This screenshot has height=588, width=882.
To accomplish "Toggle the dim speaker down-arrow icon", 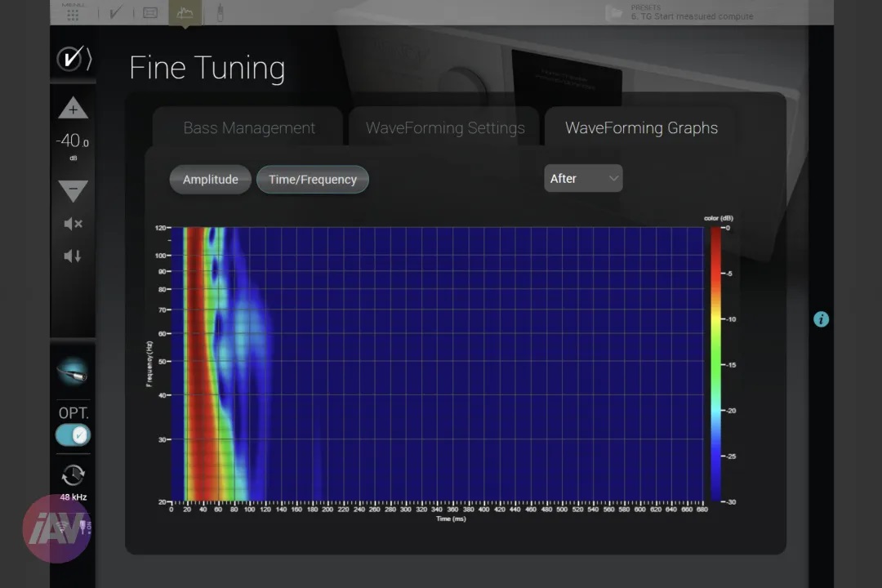I will tap(73, 256).
